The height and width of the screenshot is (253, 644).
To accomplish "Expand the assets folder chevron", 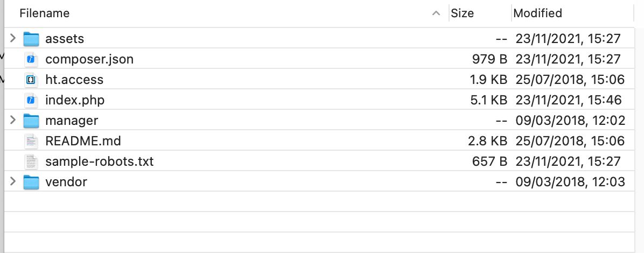I will (x=13, y=38).
